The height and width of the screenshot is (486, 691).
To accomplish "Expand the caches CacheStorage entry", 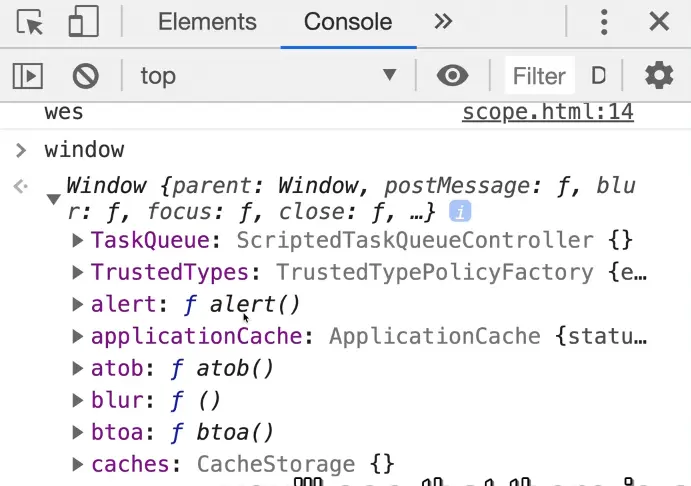I will coord(78,465).
